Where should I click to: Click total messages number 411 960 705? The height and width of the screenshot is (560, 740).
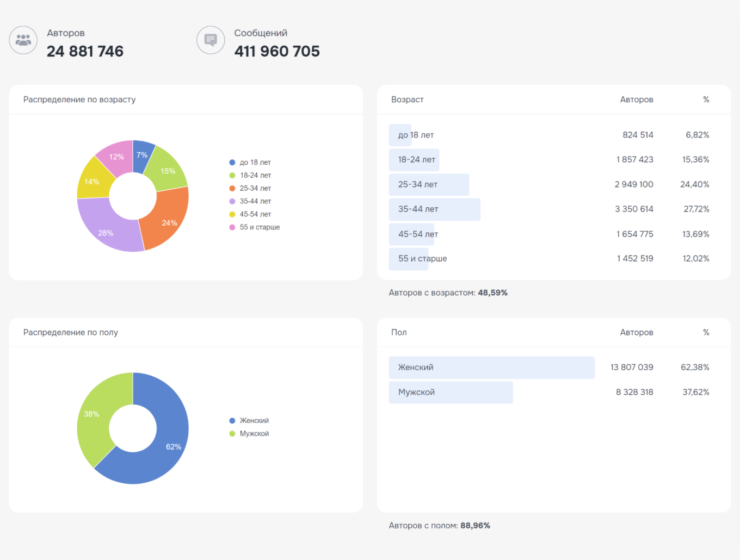click(277, 51)
